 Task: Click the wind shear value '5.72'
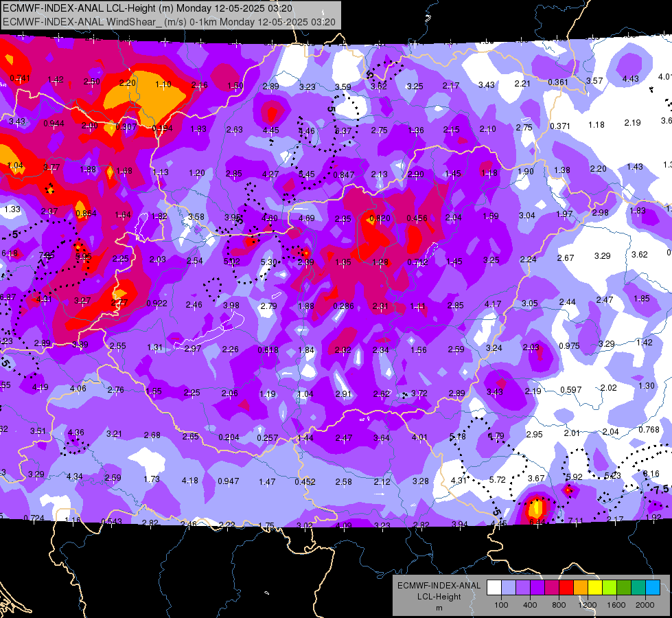498,479
